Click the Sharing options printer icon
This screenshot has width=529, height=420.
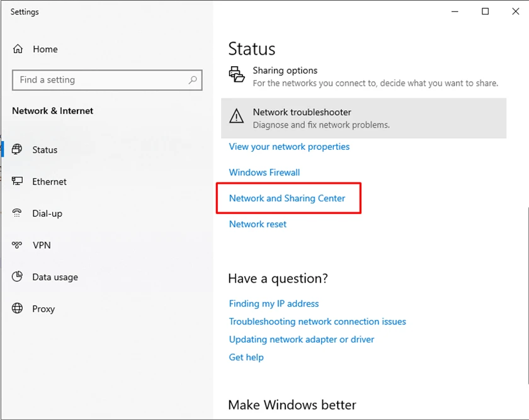pos(237,74)
